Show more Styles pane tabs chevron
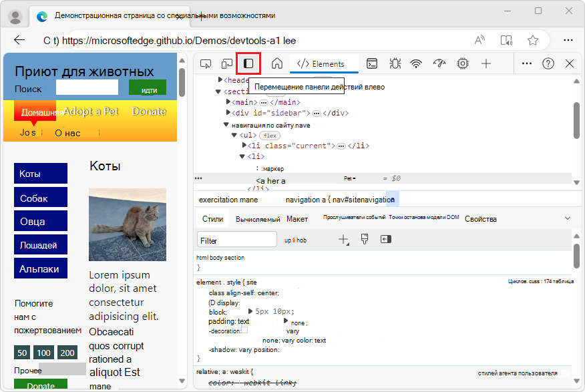Viewport: 585px width, 392px height. [568, 218]
